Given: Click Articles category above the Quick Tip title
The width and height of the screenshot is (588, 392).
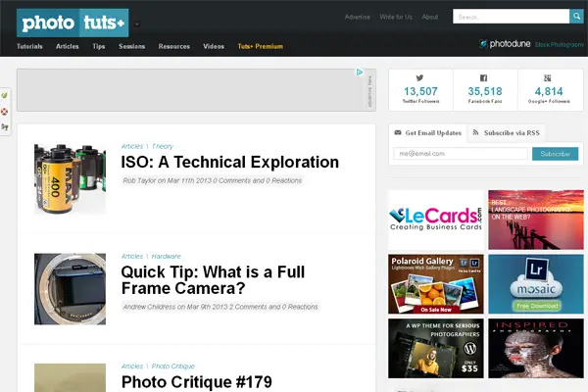Looking at the screenshot, I should tap(132, 256).
